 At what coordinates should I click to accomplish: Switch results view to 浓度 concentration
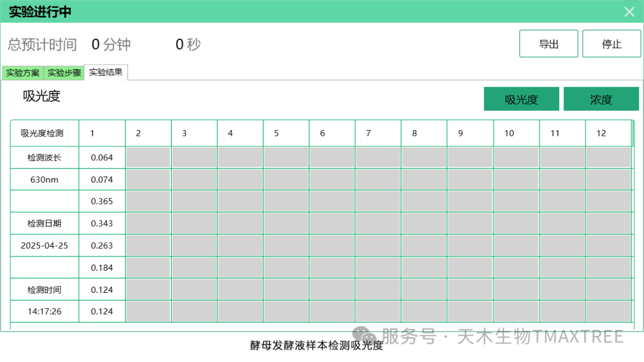600,100
